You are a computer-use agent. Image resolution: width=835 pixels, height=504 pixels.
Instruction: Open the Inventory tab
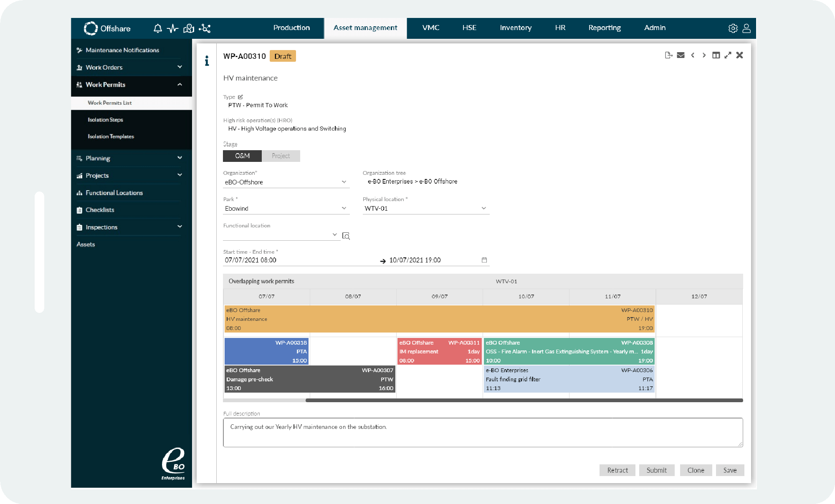pos(516,28)
